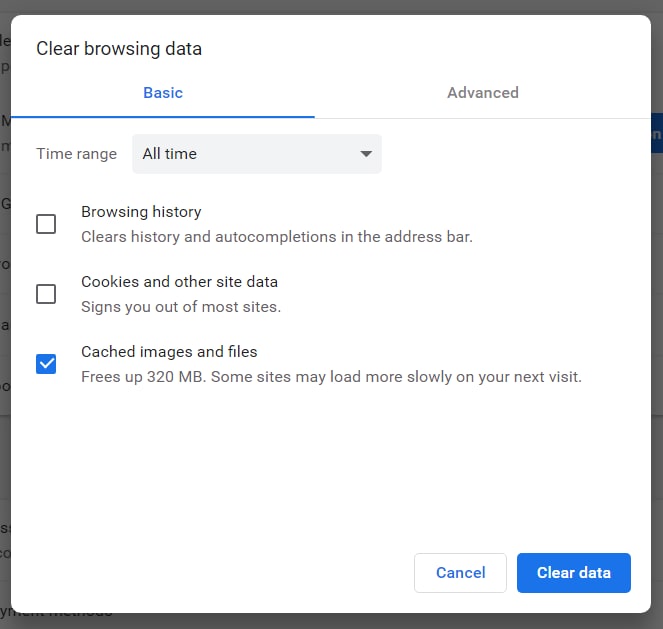The image size is (663, 629).
Task: Click the blue underline beneath the Basic tab
Action: pos(163,117)
